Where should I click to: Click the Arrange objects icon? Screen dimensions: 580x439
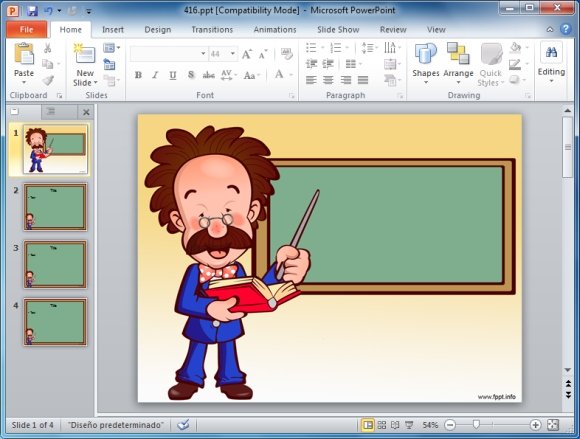click(x=458, y=63)
